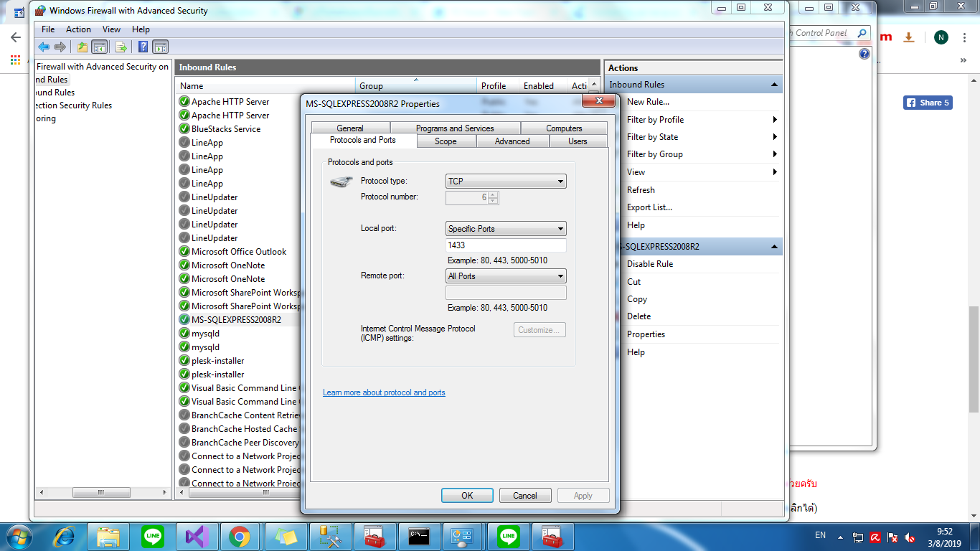Click the gray status icon beside BranchCache Hosted Cache
This screenshot has height=551, width=980.
(x=184, y=429)
